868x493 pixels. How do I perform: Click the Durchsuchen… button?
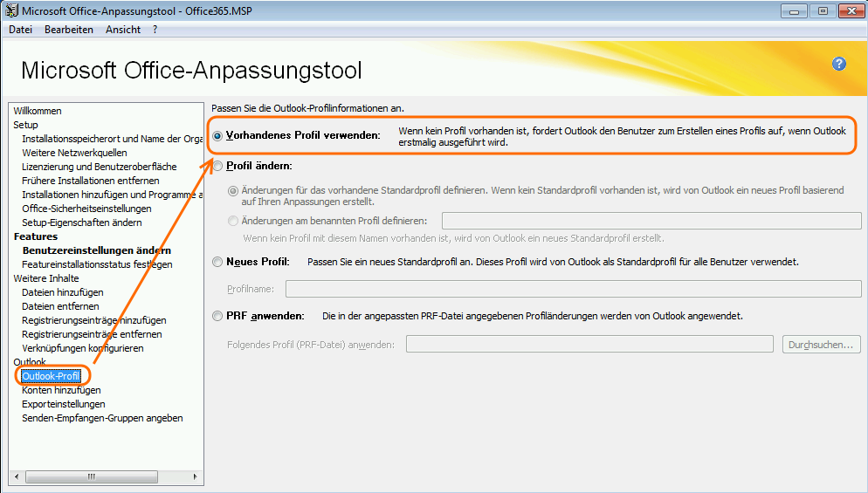point(821,345)
